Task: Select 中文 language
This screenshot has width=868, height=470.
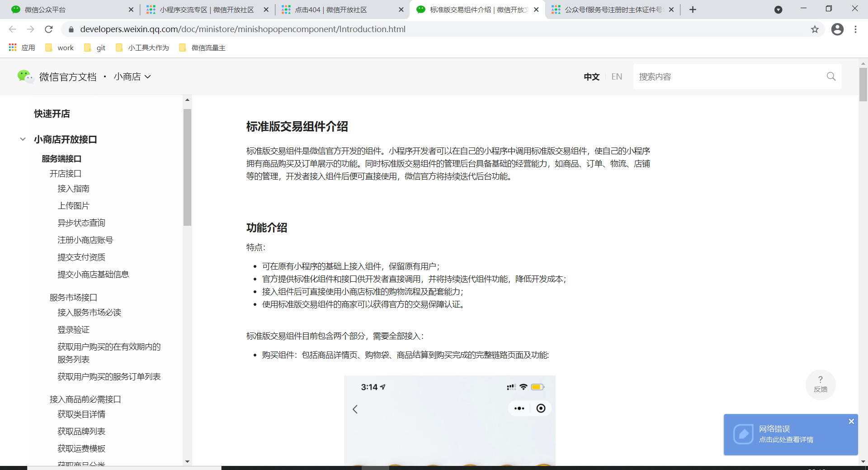Action: click(591, 77)
